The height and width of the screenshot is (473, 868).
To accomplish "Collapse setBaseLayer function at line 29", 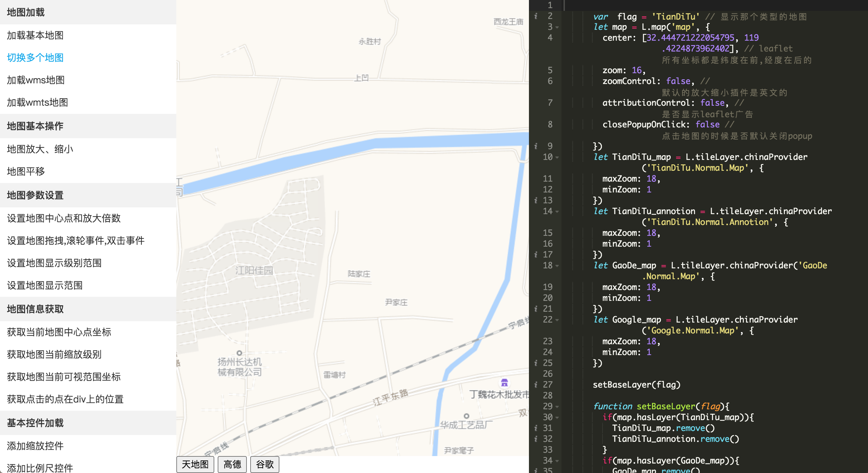I will [557, 407].
